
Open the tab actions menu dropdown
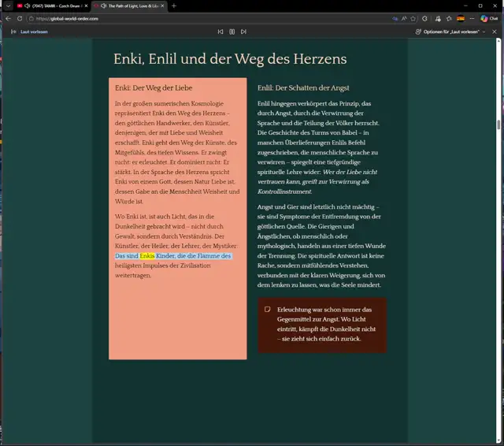[8, 6]
